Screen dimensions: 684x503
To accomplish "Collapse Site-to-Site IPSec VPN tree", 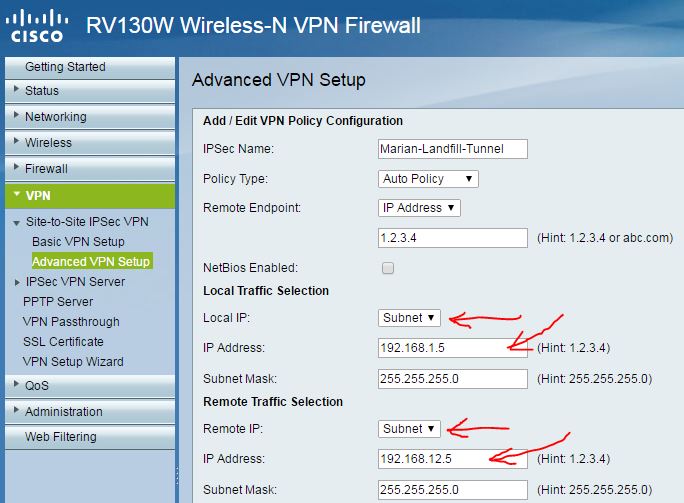I will coord(17,223).
